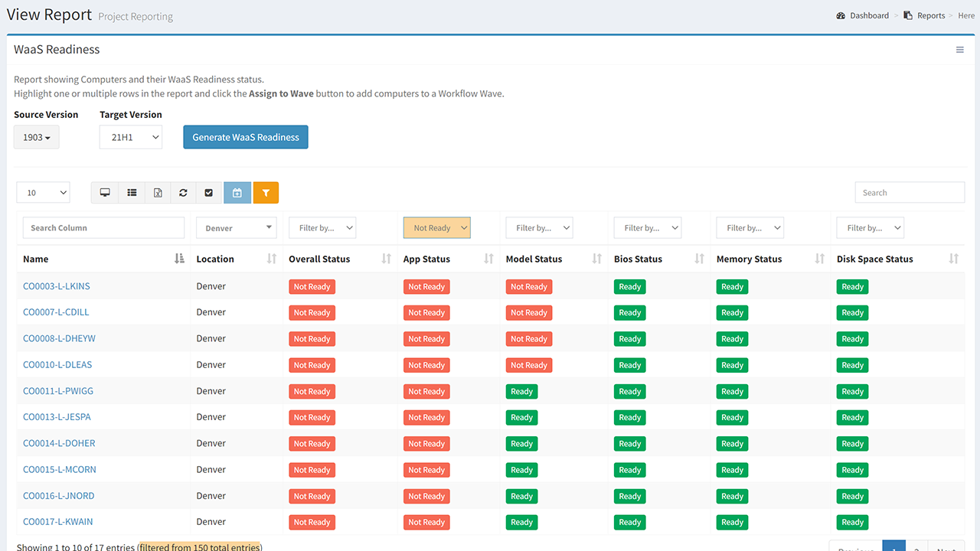Go to the Dashboard breadcrumb link
The width and height of the screenshot is (980, 551).
coord(869,15)
